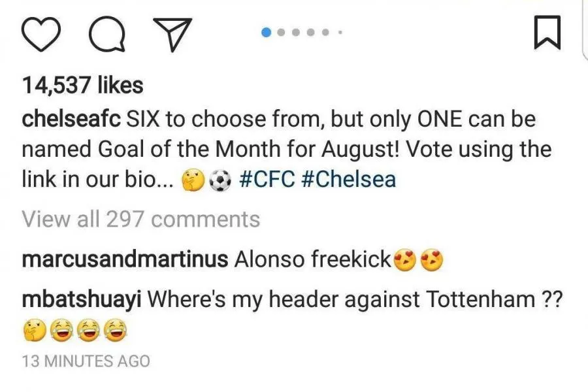The height and width of the screenshot is (392, 588).
Task: Open mbatshuayi profile
Action: [x=82, y=300]
